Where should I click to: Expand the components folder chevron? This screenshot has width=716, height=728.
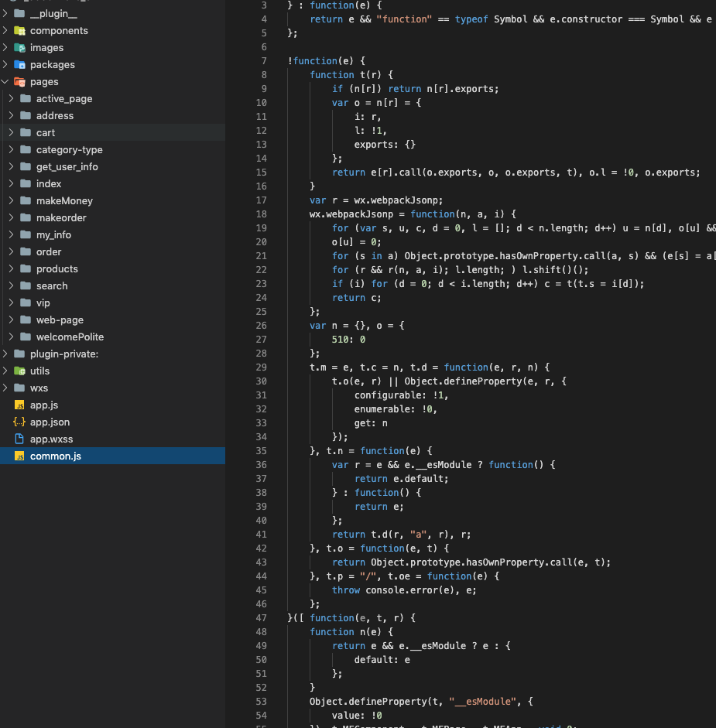click(5, 31)
